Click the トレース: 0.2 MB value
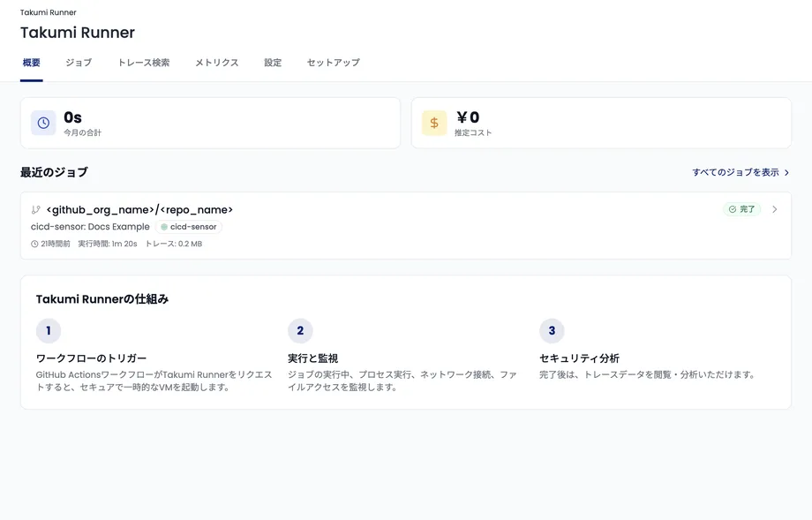812x520 pixels. pyautogui.click(x=174, y=244)
